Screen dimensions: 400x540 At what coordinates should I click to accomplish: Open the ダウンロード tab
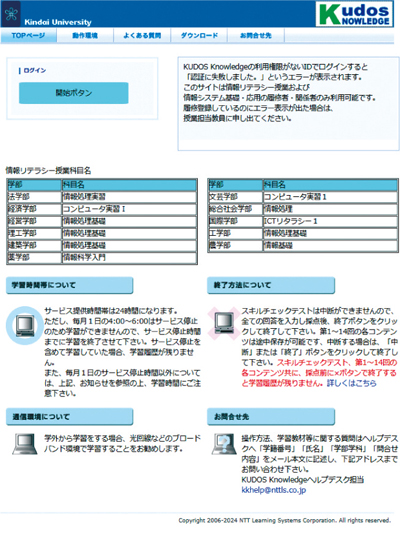click(x=199, y=35)
